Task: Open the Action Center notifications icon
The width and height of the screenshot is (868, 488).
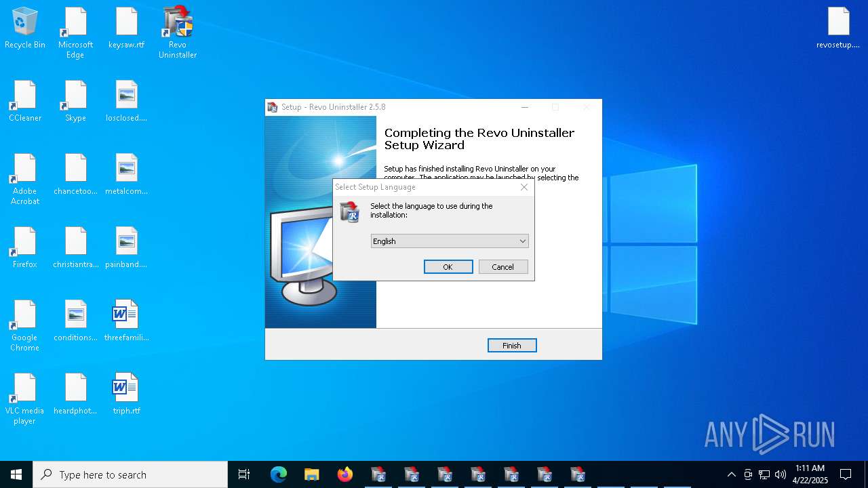Action: point(846,474)
